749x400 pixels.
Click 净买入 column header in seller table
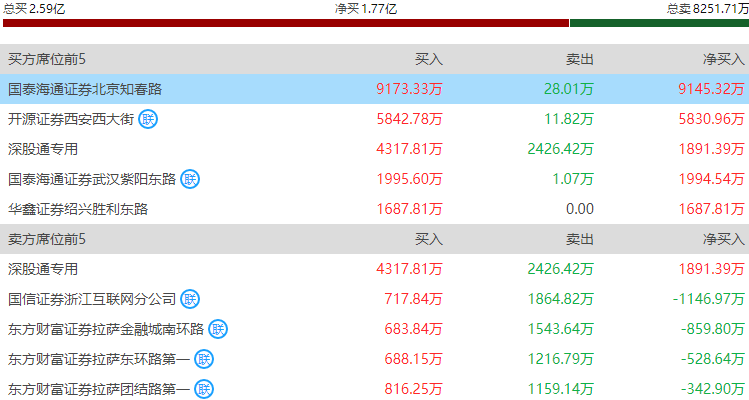[x=723, y=239]
